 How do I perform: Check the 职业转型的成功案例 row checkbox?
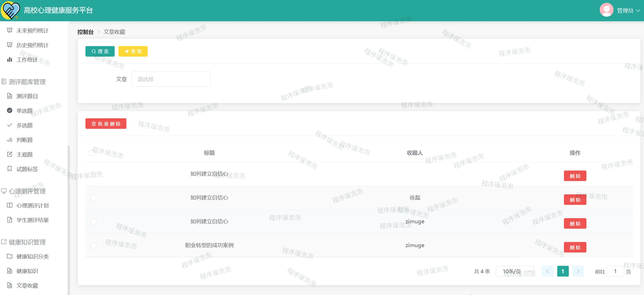tap(93, 245)
